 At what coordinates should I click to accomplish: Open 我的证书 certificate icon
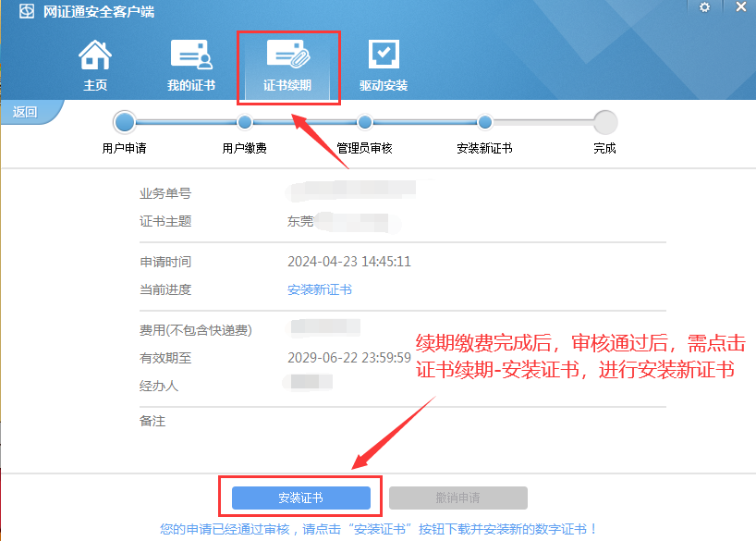(x=191, y=56)
